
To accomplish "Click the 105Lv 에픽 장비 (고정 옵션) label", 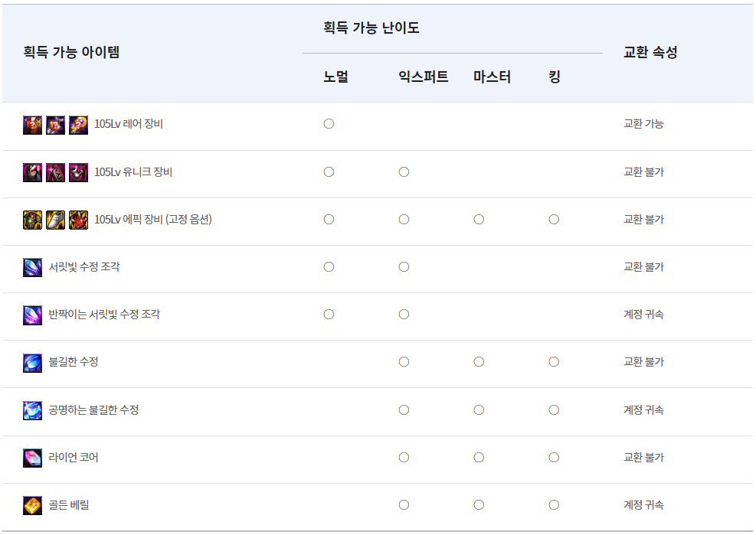I will [153, 220].
